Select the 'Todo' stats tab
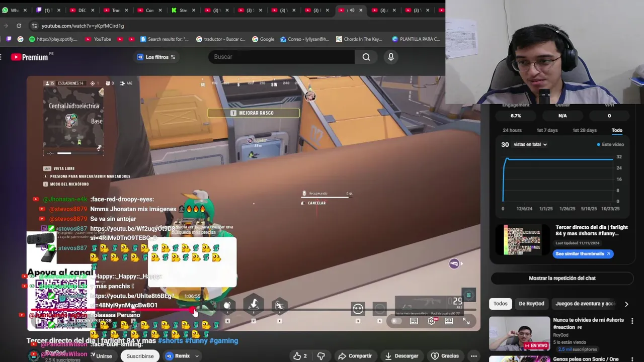 point(617,130)
